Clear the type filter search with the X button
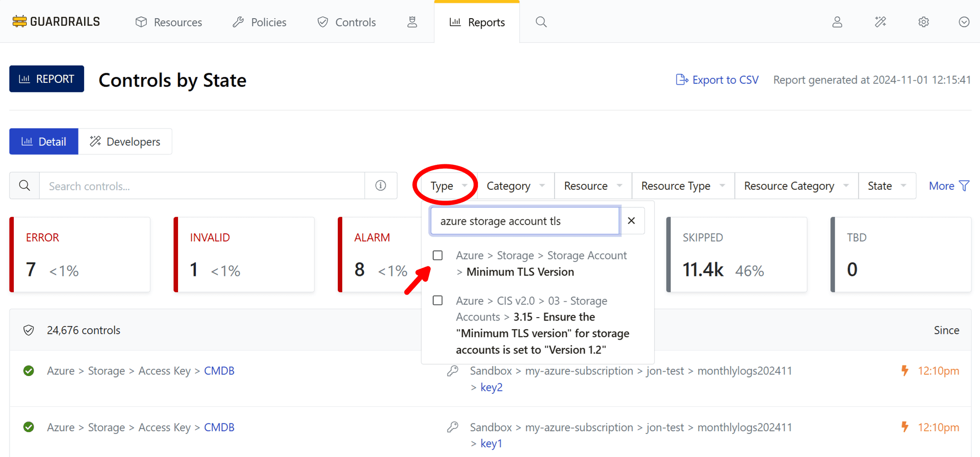This screenshot has height=457, width=980. (632, 220)
